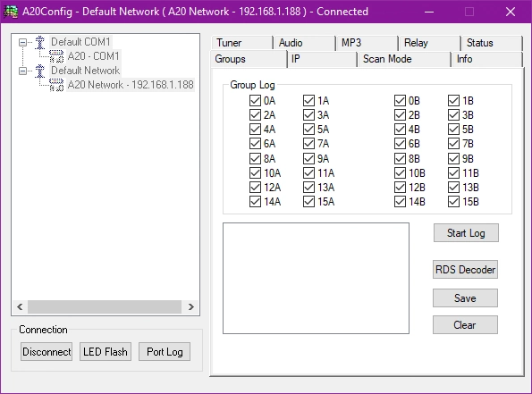Viewport: 532px width, 394px height.
Task: Uncheck the 7A group checkbox
Action: 308,144
